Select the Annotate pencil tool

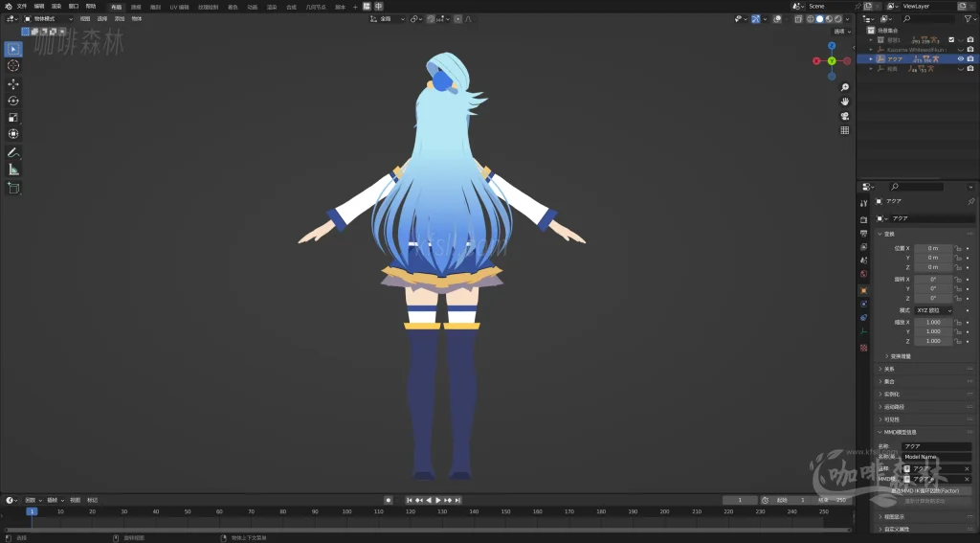pyautogui.click(x=13, y=152)
